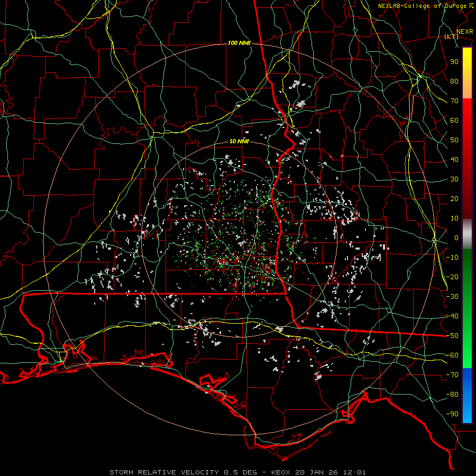This screenshot has width=476, height=476.
Task: Click "STORM RELATIVE VELOCITY" in the bottom caption
Action: click(x=163, y=472)
